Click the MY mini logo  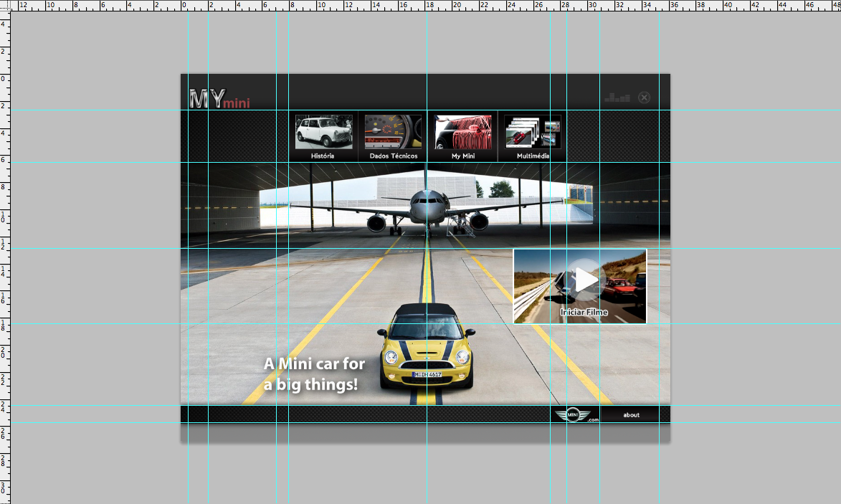click(x=219, y=99)
